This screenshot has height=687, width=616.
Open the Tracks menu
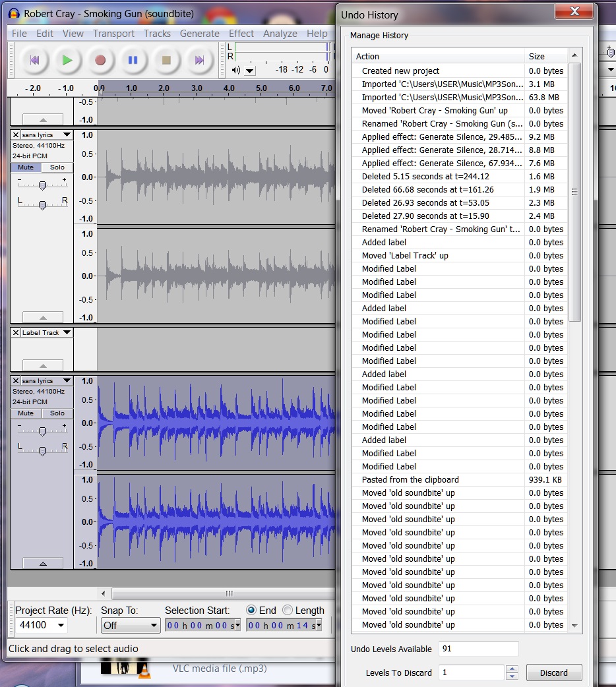tap(157, 34)
